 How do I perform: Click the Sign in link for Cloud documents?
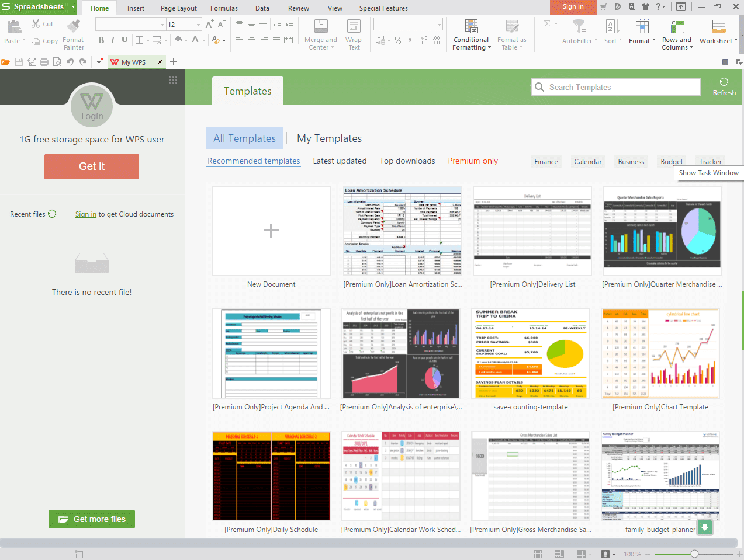[85, 214]
